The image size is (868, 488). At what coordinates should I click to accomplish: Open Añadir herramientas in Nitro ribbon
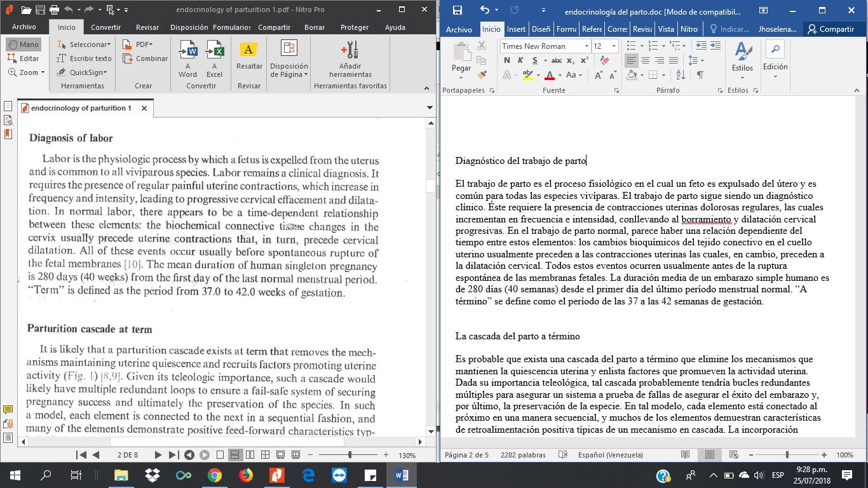tap(349, 57)
